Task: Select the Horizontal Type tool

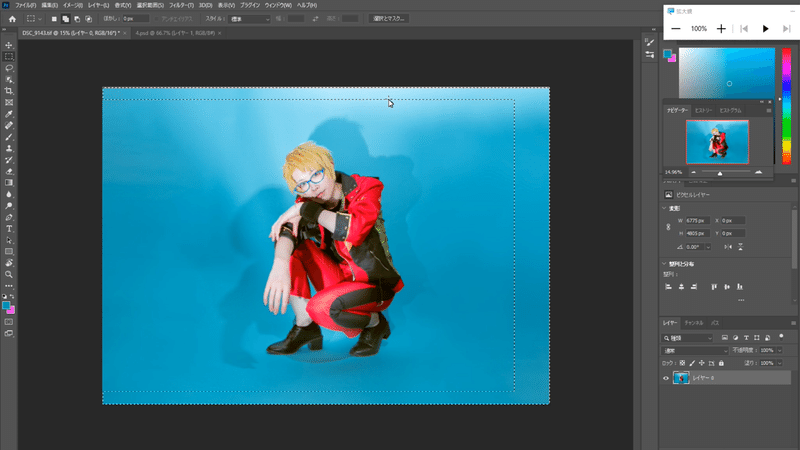Action: coord(9,229)
